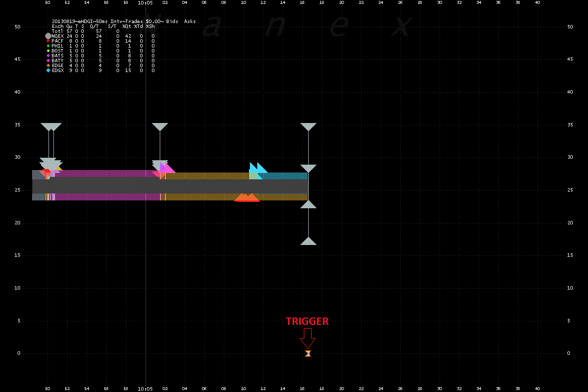588x392 pixels.
Task: Click the Exch column header
Action: coord(58,26)
